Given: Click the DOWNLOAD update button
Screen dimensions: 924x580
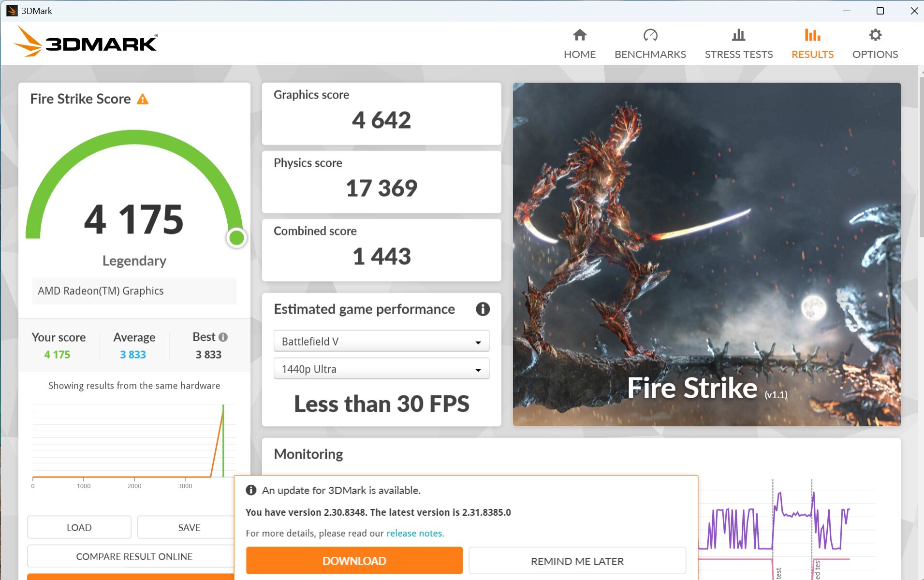Looking at the screenshot, I should [x=354, y=561].
